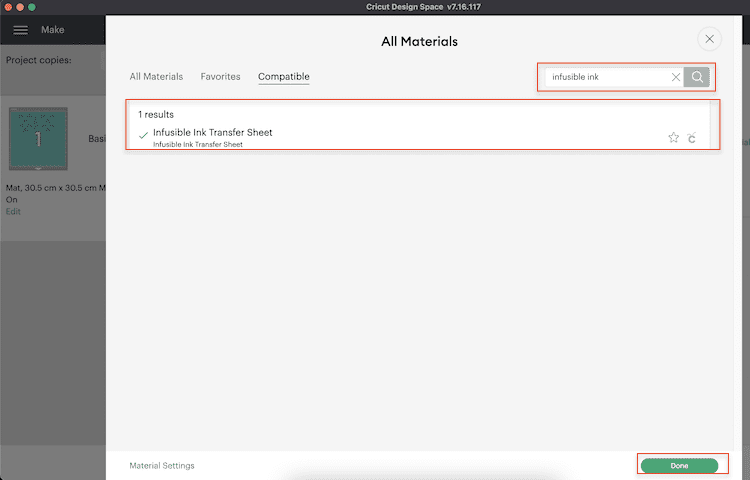Close the All Materials dialog
The height and width of the screenshot is (480, 750).
[709, 39]
